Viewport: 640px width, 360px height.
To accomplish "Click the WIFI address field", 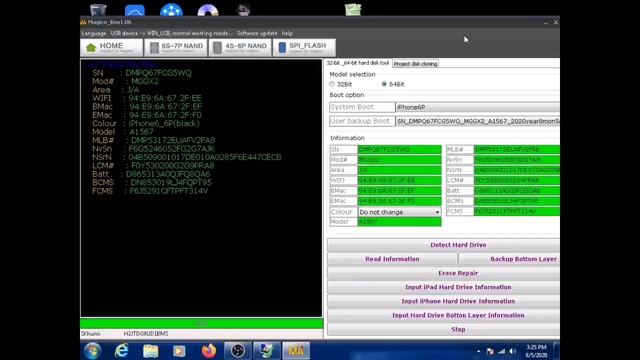I will 400,180.
